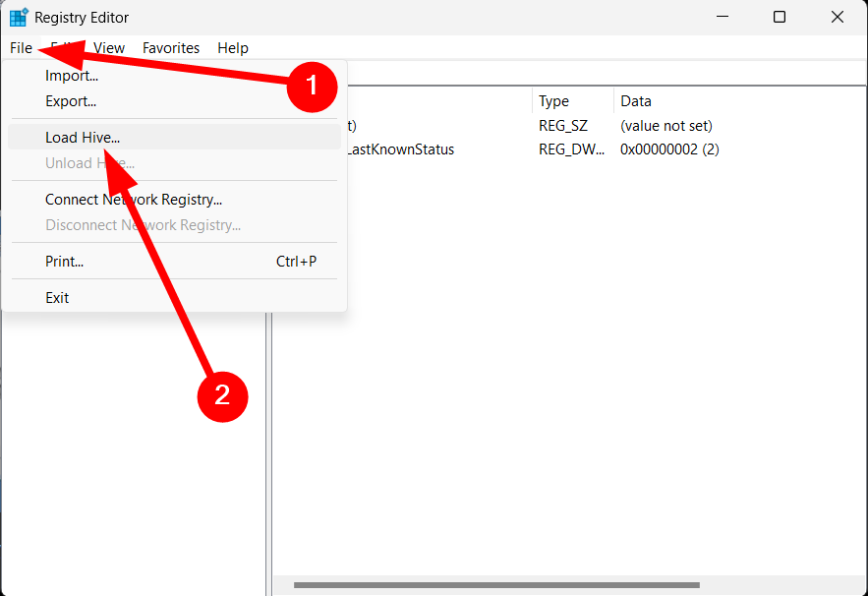Select the Load Hive... menu entry
This screenshot has height=596, width=868.
(174, 138)
